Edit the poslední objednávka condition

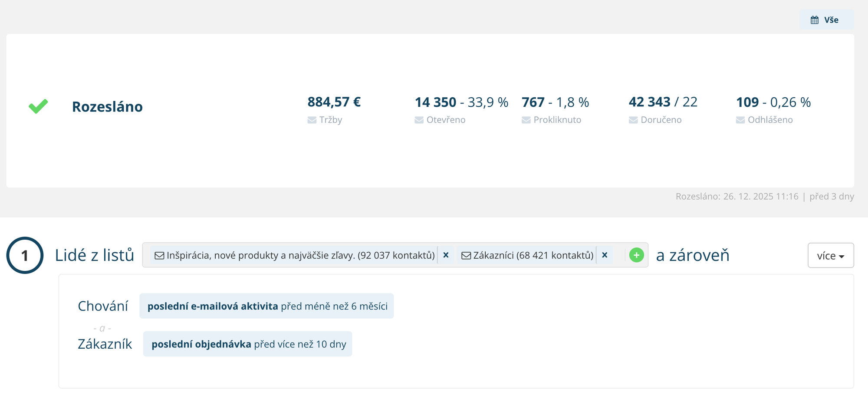click(247, 344)
